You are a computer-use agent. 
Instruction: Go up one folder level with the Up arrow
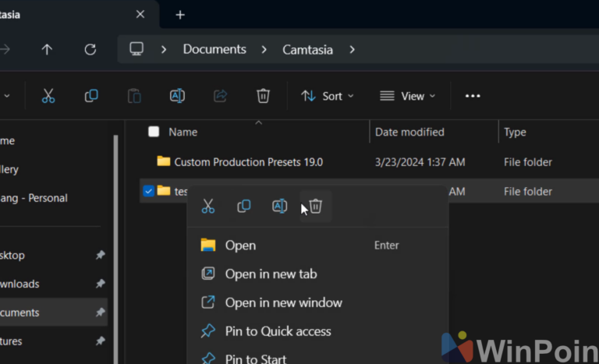[47, 49]
